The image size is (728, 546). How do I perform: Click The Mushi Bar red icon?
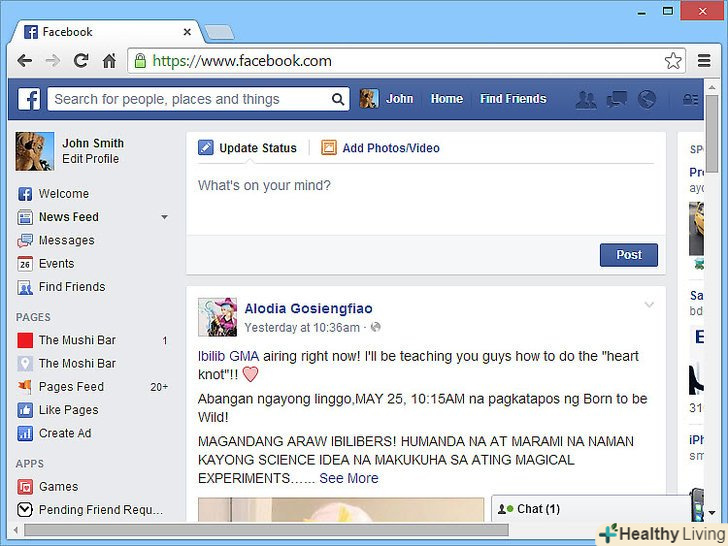coord(25,340)
